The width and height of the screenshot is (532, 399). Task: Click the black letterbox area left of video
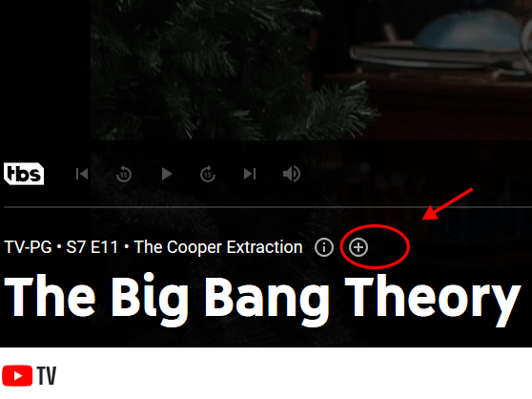point(45,70)
